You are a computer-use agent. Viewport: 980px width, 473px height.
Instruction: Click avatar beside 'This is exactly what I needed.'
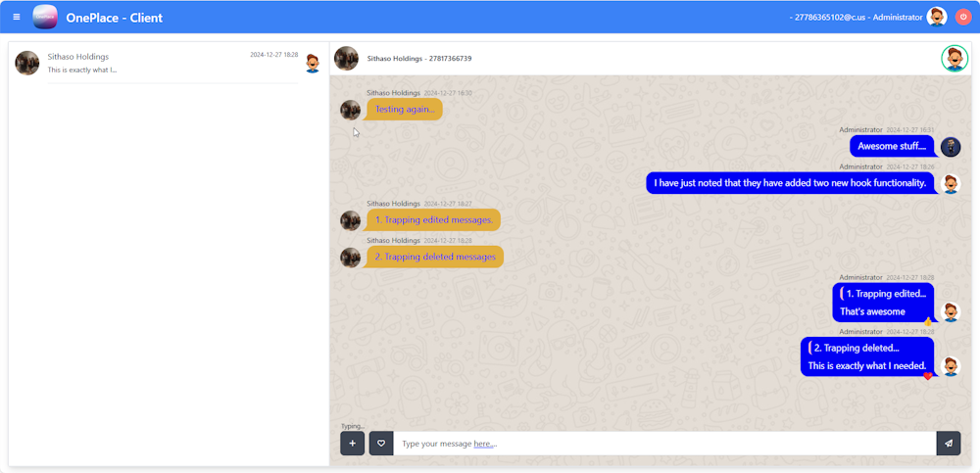pos(951,366)
